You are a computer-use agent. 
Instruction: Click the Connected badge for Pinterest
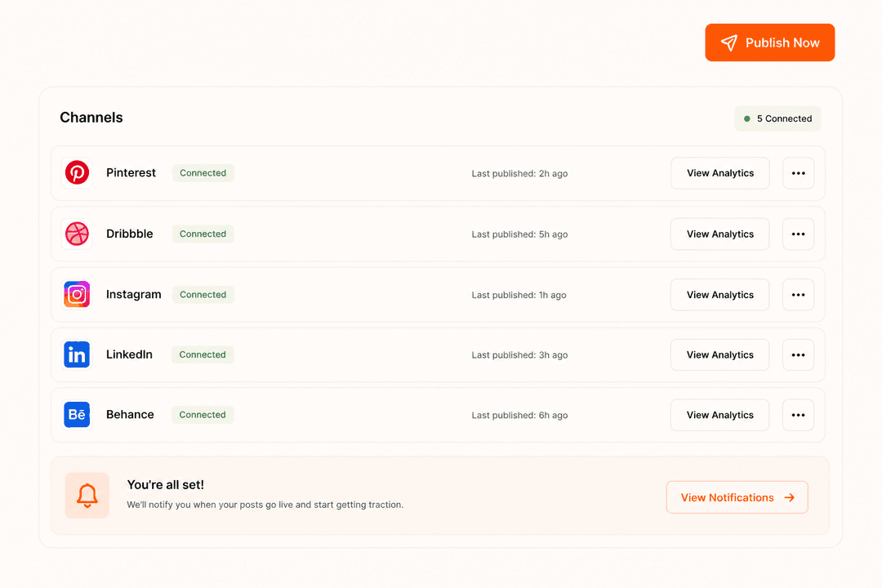point(203,173)
